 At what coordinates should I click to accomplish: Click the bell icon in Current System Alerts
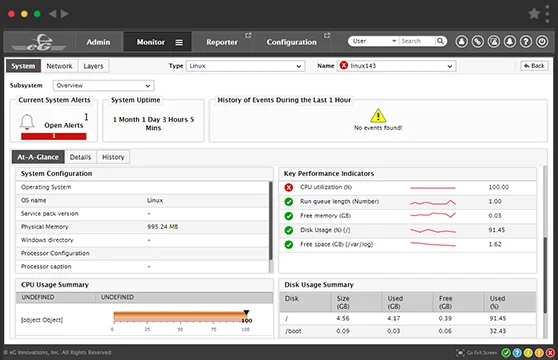[27, 122]
